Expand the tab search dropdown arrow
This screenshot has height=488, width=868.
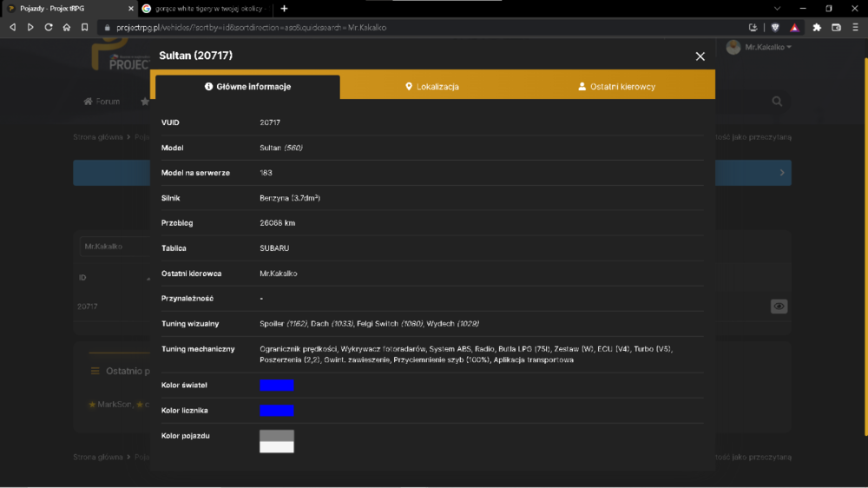coord(777,9)
